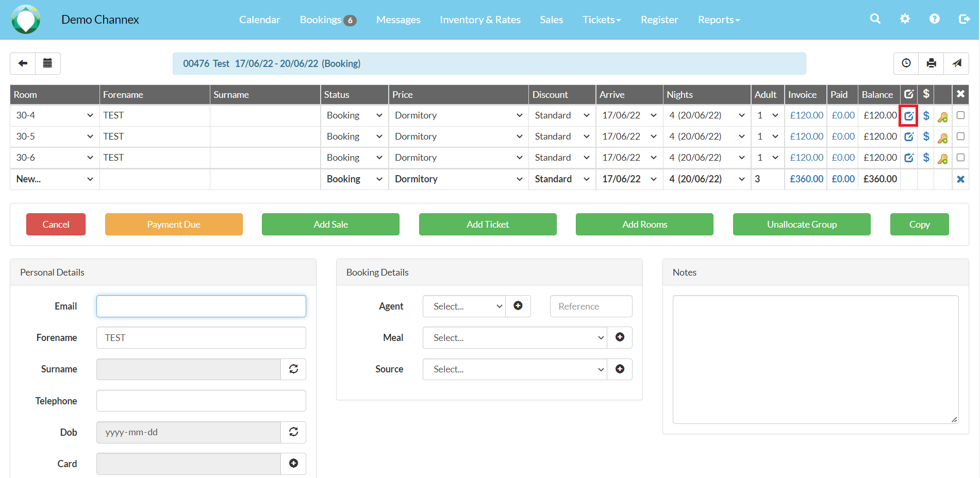Click the logout icon in header
The width and height of the screenshot is (980, 478).
(x=964, y=19)
